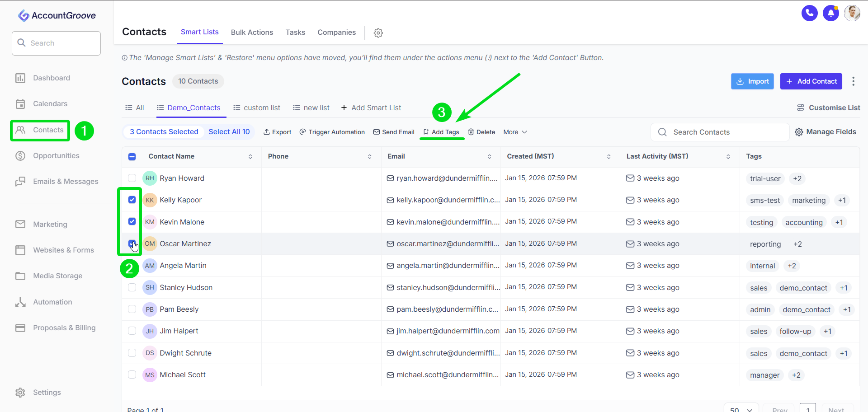Open contacts settings gear icon

378,33
